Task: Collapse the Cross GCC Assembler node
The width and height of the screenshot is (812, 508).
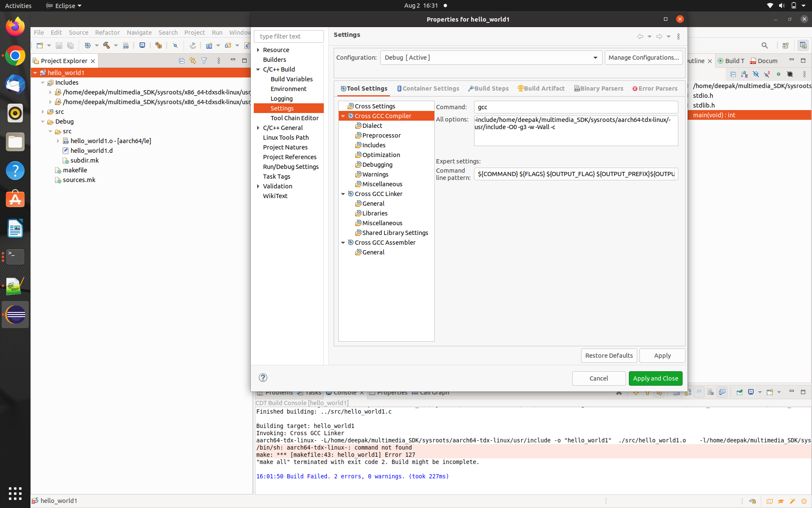Action: tap(343, 243)
